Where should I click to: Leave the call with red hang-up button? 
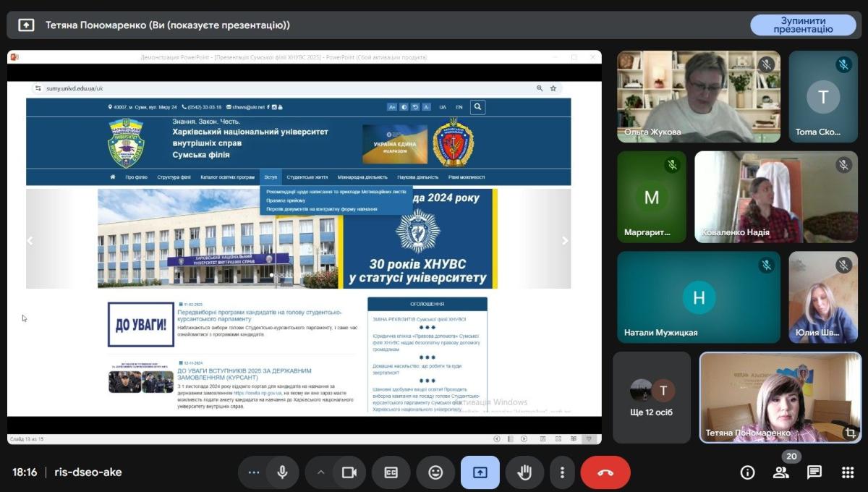605,472
